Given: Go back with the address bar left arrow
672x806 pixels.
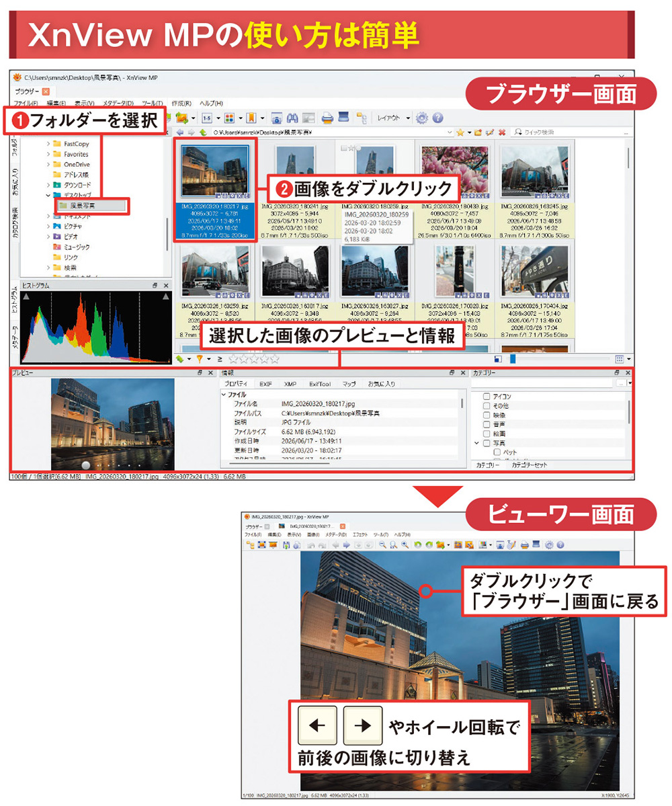Looking at the screenshot, I should [180, 132].
